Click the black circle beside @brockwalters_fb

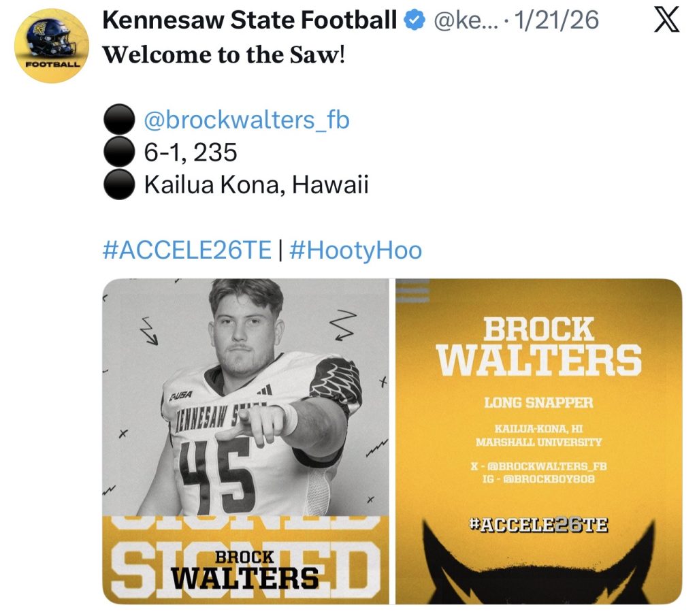[118, 120]
